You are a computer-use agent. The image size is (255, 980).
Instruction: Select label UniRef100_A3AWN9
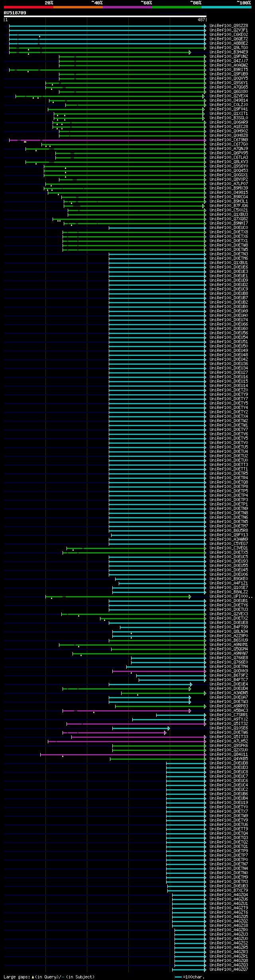pos(229,539)
